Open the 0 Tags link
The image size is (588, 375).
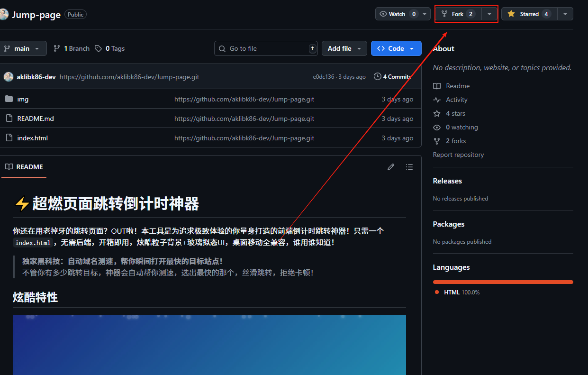click(x=110, y=48)
